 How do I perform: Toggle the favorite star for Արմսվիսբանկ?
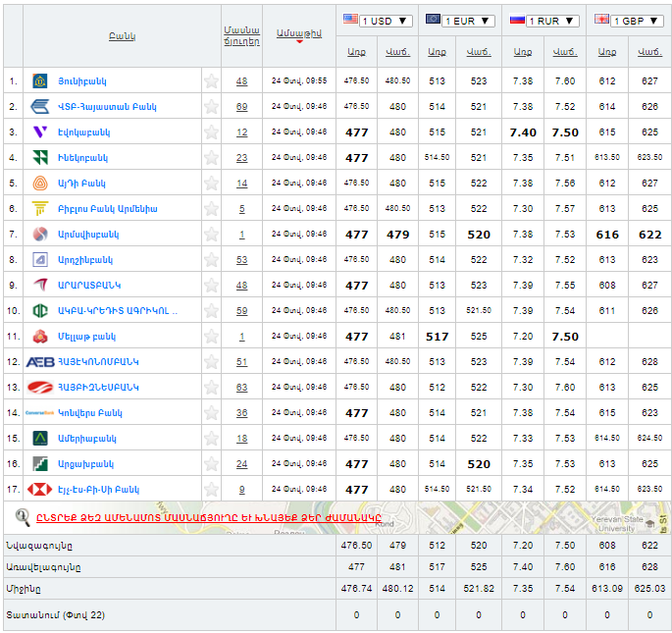(x=211, y=234)
